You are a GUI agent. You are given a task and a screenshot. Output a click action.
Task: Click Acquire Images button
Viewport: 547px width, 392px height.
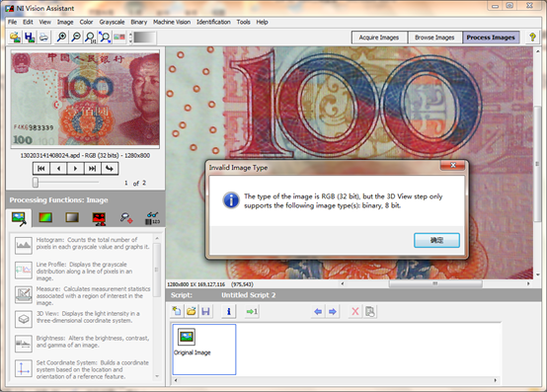pyautogui.click(x=379, y=38)
